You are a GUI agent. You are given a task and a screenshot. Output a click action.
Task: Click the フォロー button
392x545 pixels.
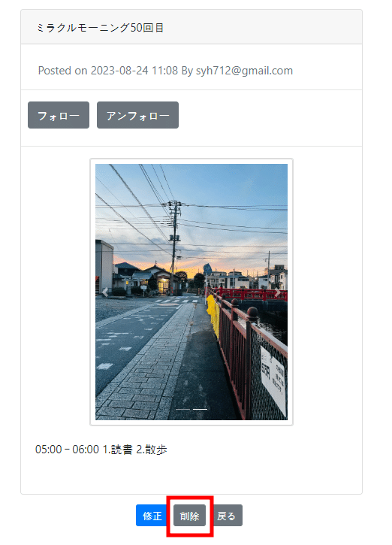coord(59,115)
